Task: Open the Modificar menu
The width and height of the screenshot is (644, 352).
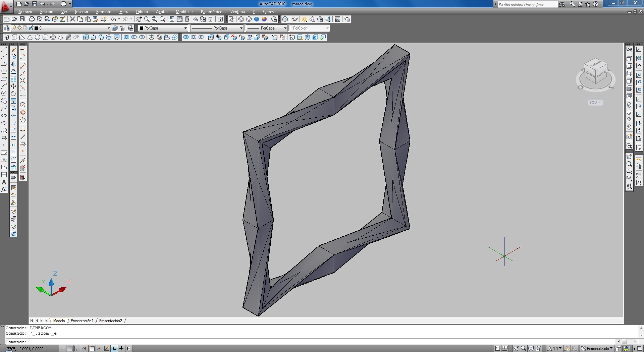Action: pos(184,12)
